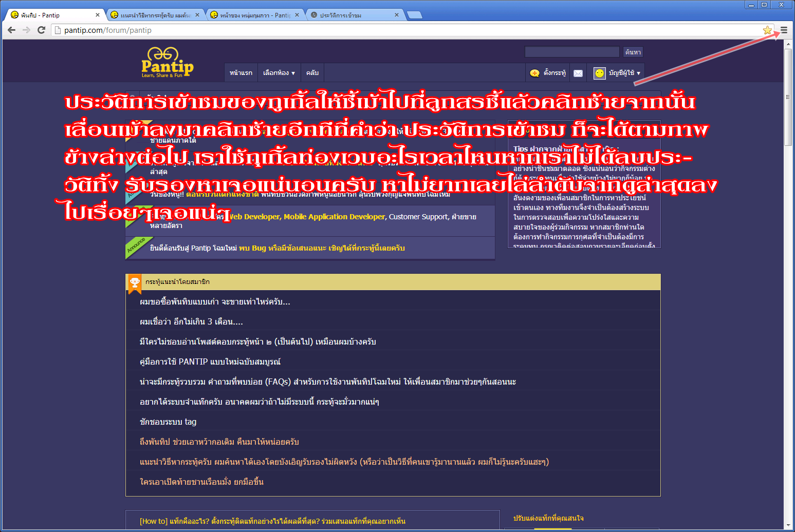Reload the page with refresh icon
795x532 pixels.
42,30
